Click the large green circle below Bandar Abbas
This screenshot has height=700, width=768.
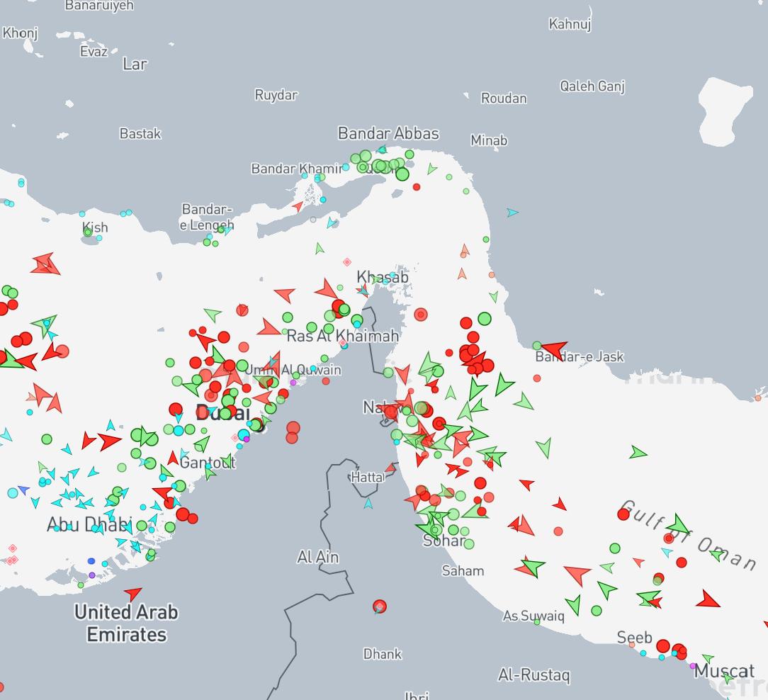pyautogui.click(x=402, y=174)
